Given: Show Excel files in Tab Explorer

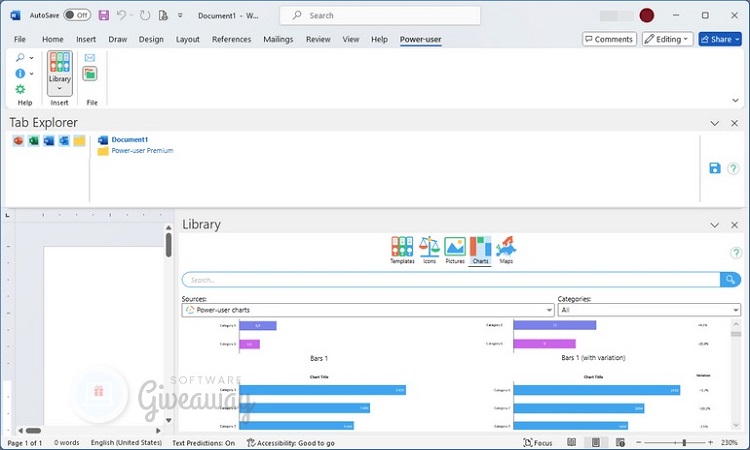Looking at the screenshot, I should click(33, 141).
